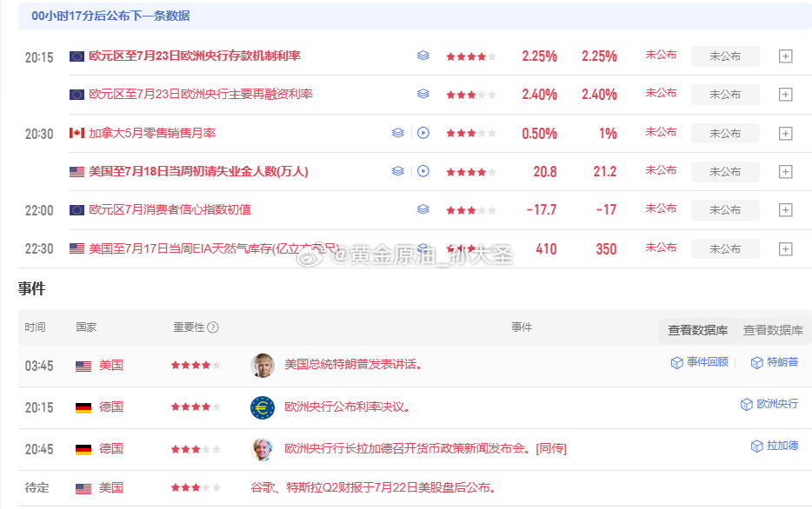Image resolution: width=812 pixels, height=509 pixels.
Task: Open layers icon for 美国初请失业金人数
Action: click(x=397, y=171)
